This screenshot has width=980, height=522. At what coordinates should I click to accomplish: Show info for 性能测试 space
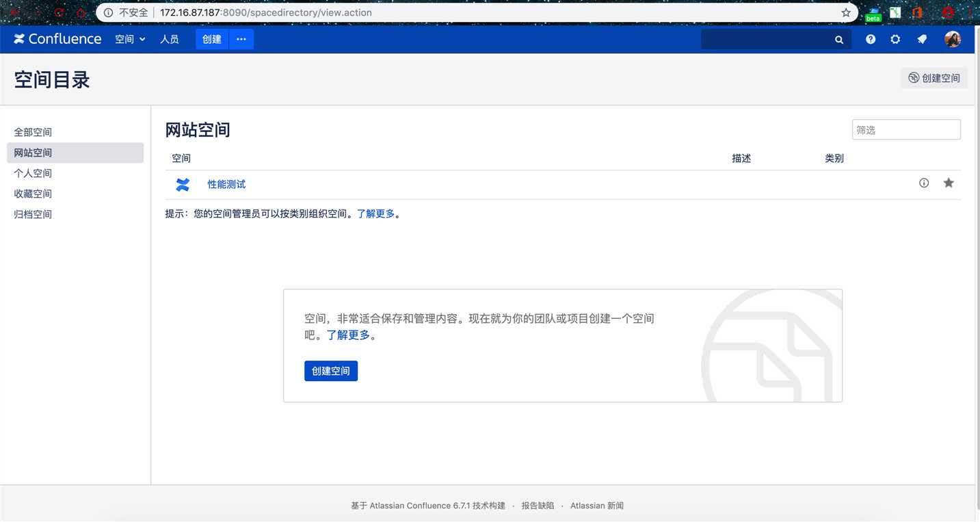click(x=924, y=183)
